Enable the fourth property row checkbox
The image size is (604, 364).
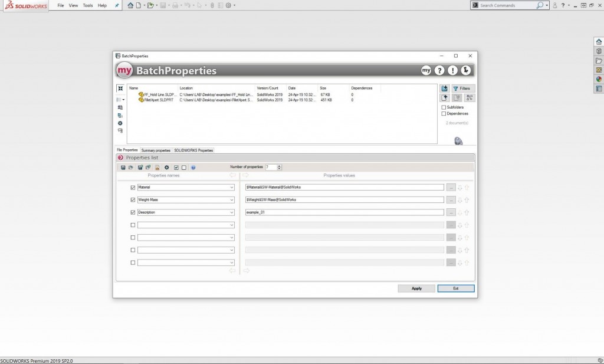pos(133,225)
